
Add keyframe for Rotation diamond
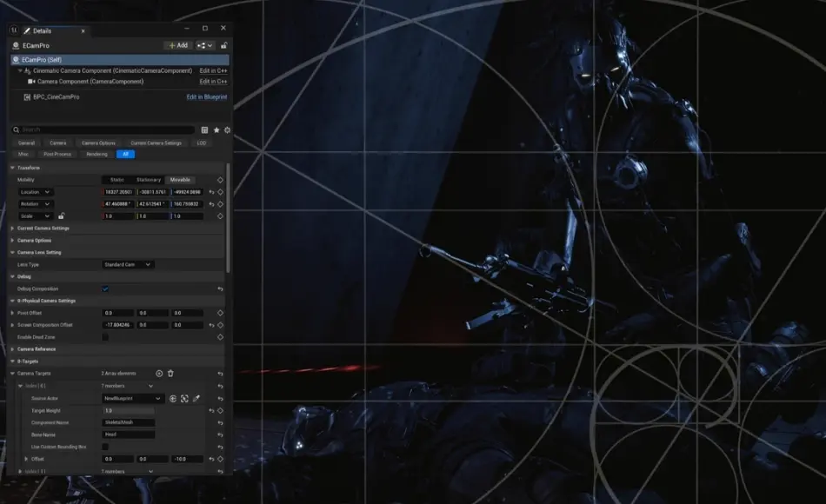220,204
